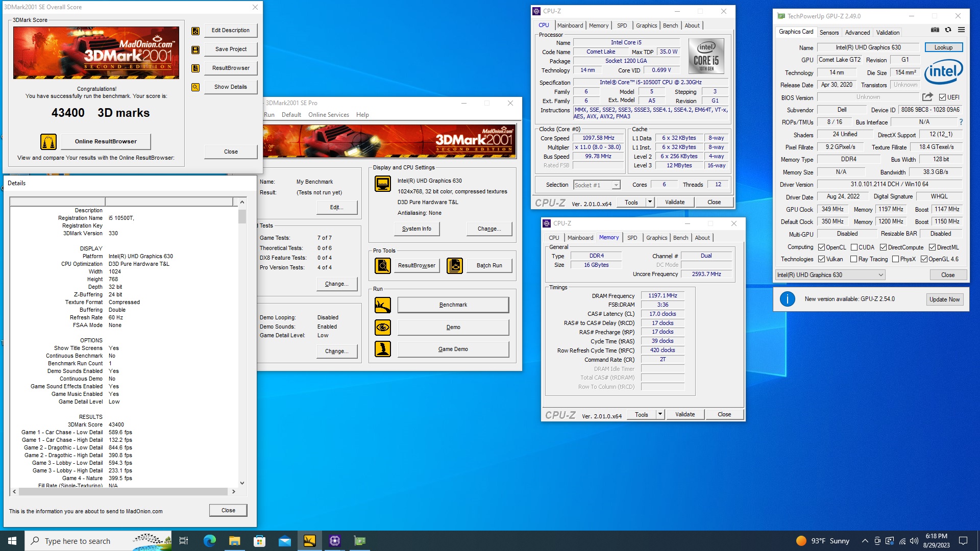Screen dimensions: 980x551
Task: Click the Lookup button in GPU-Z
Action: point(943,47)
